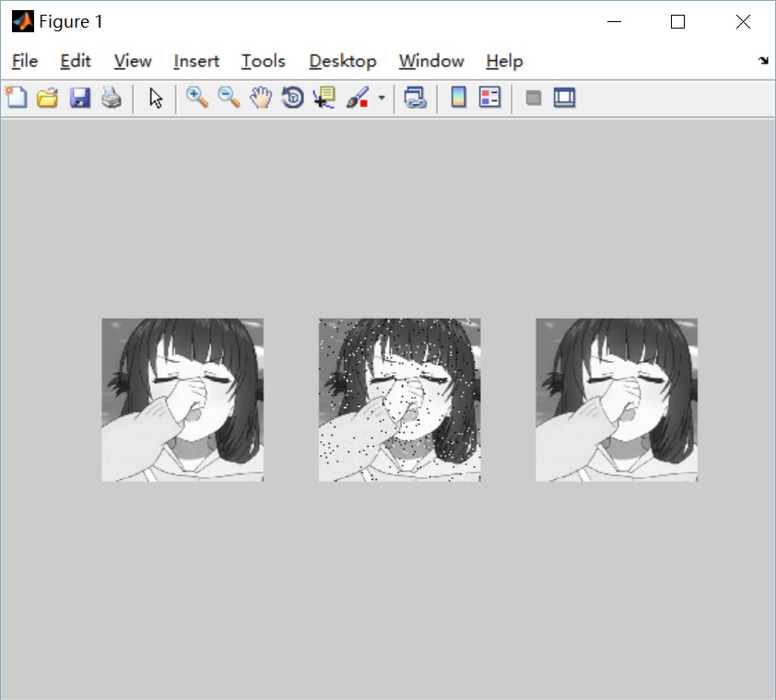The width and height of the screenshot is (776, 700).
Task: Click the noisy salt-and-pepper middle image
Action: 399,400
